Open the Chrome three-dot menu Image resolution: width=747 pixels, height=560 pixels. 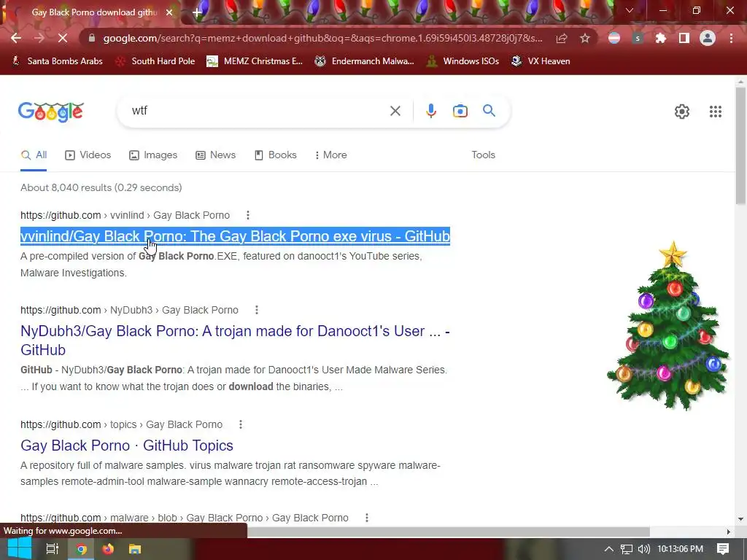pos(731,38)
